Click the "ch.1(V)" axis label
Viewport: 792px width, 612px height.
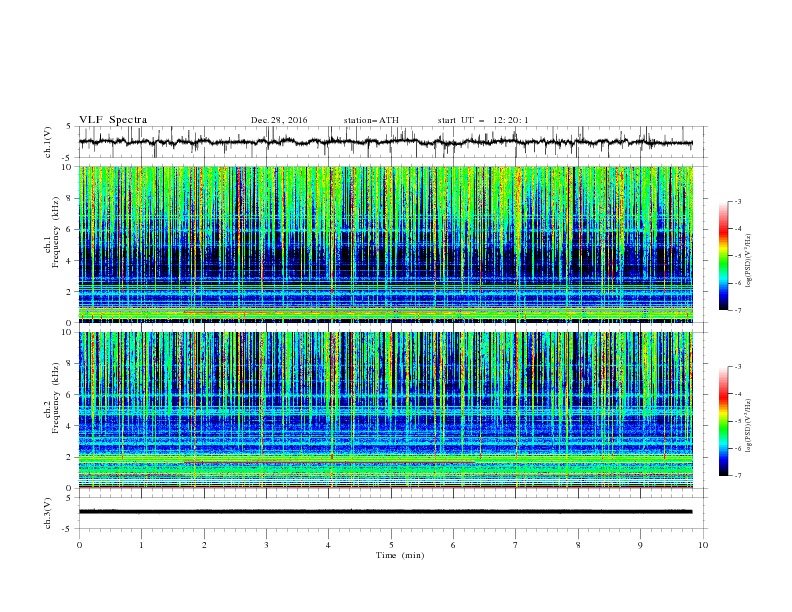coord(48,142)
